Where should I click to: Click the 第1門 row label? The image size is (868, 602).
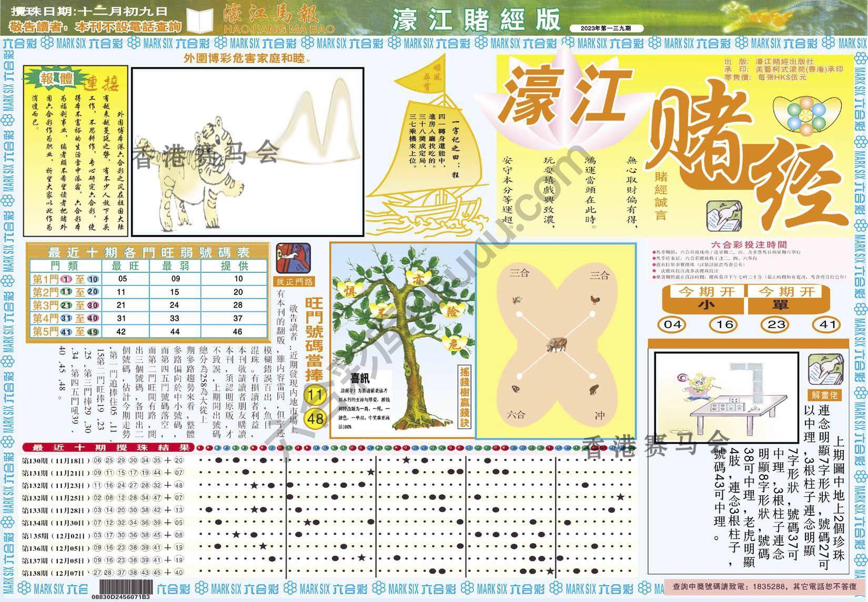point(66,279)
